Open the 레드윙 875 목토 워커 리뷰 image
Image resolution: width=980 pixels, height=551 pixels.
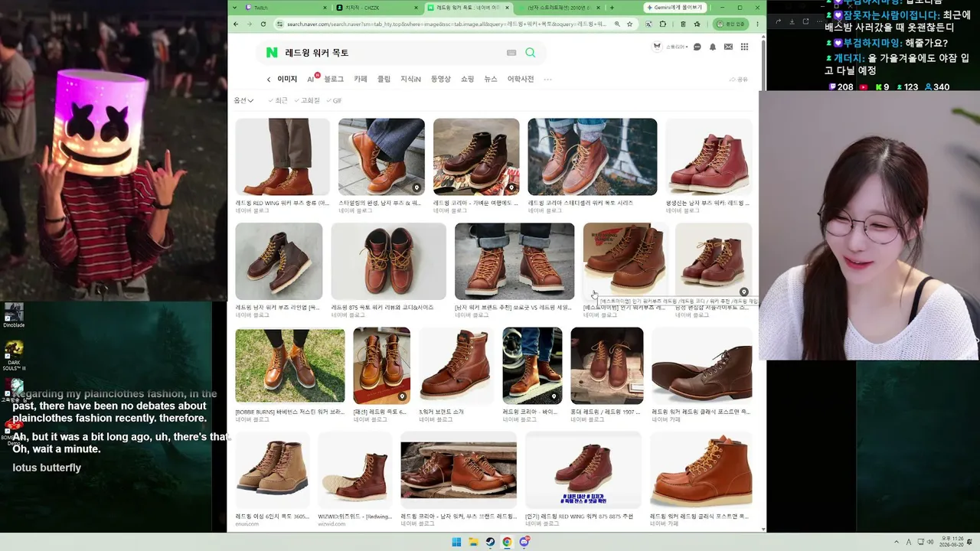[x=389, y=261]
